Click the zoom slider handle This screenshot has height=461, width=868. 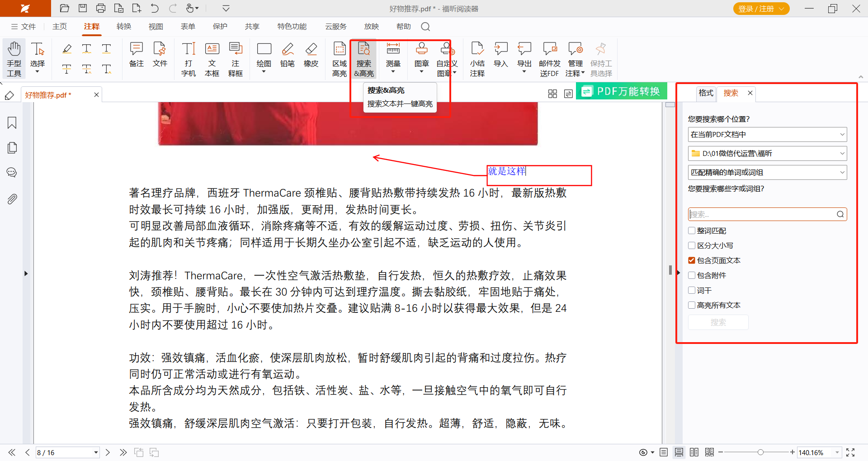[760, 452]
